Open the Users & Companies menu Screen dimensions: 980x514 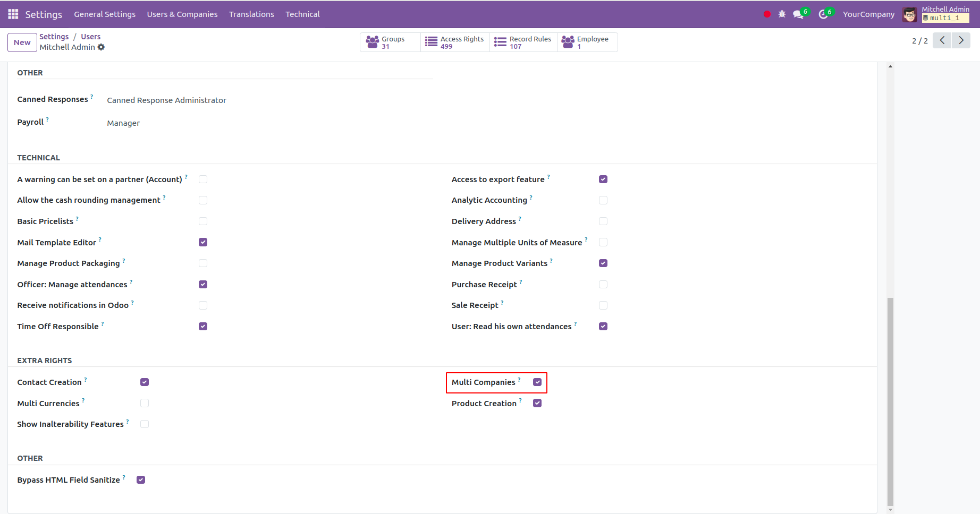click(182, 14)
